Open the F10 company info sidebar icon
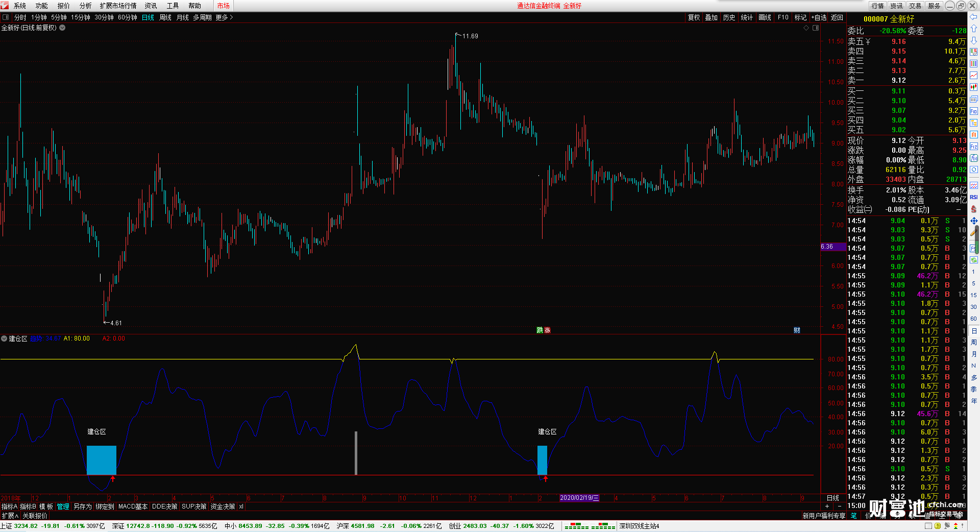Screen dimensions: 980x532 [974, 111]
